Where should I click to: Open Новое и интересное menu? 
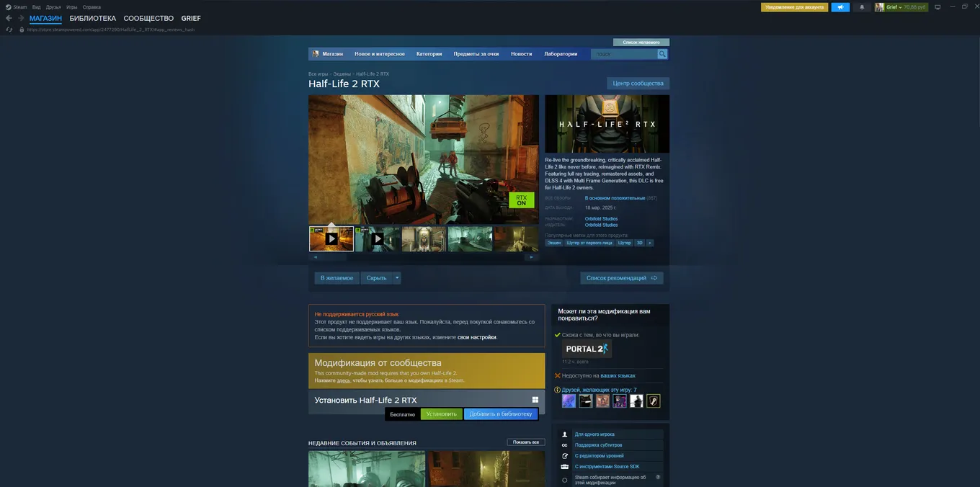[x=380, y=54]
